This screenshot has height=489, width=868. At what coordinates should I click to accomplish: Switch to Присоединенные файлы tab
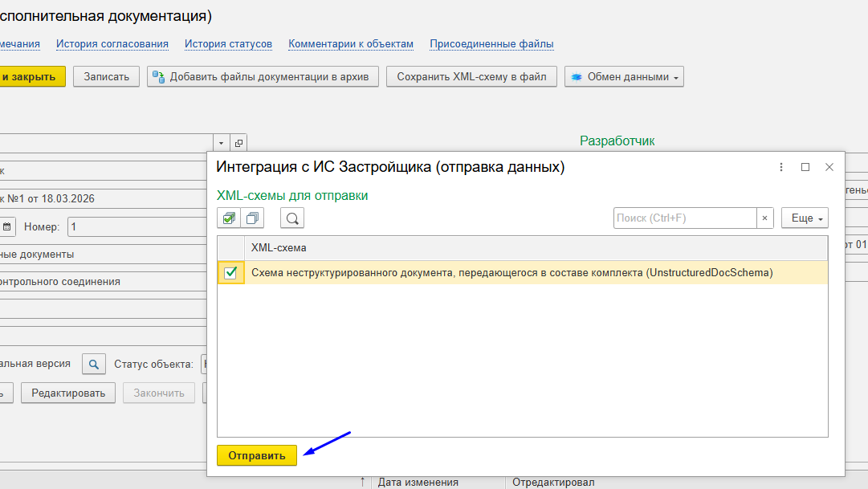(491, 44)
